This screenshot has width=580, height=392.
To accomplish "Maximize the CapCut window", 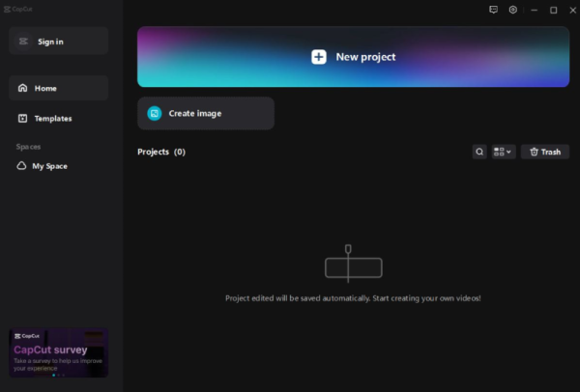I will (553, 10).
